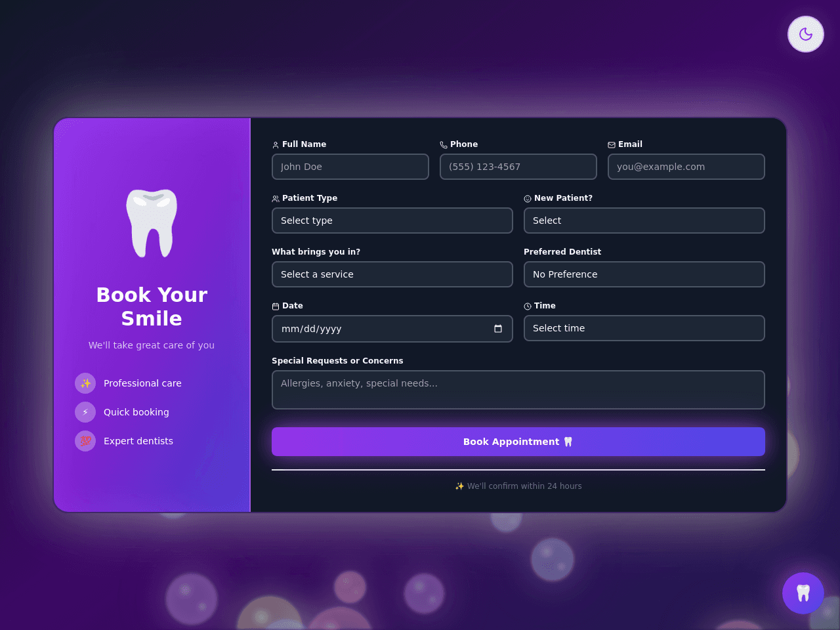Open the Patient Type dropdown
The image size is (840, 630).
pyautogui.click(x=392, y=220)
